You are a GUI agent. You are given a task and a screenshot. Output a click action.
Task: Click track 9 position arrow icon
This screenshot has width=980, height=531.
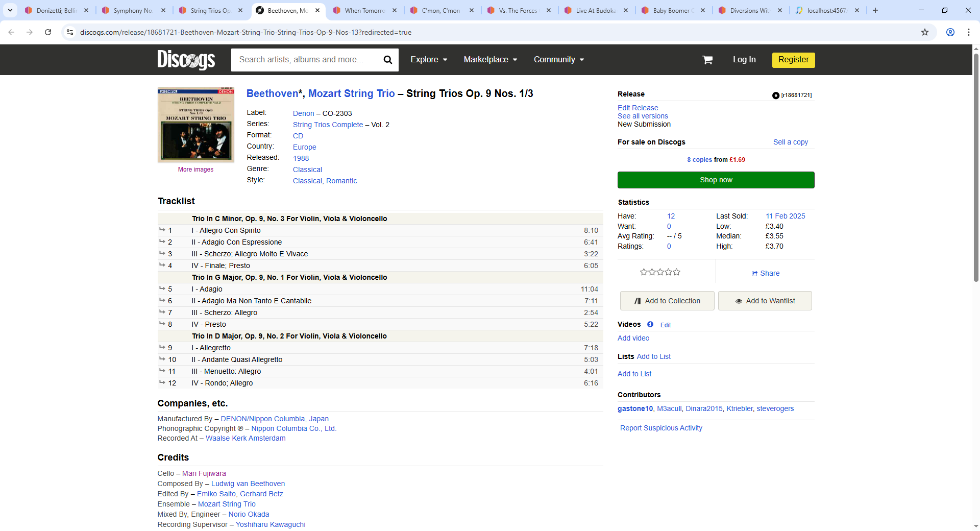[x=162, y=347]
